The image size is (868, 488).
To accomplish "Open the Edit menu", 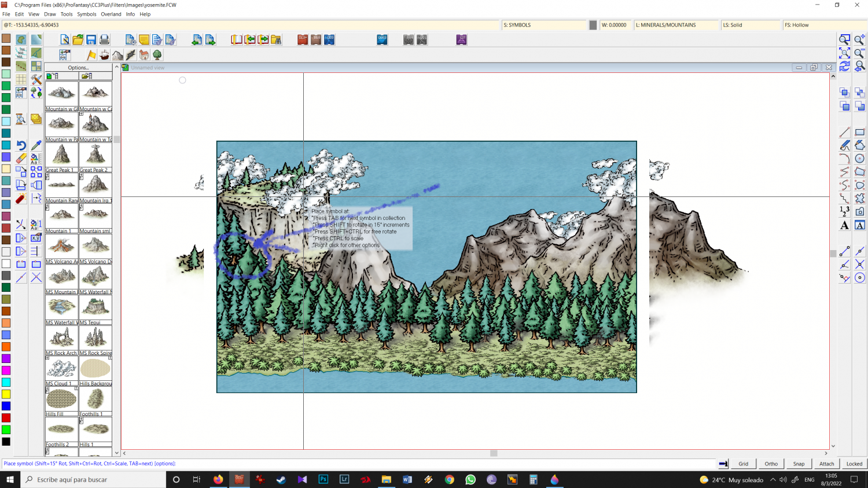I will coord(19,14).
